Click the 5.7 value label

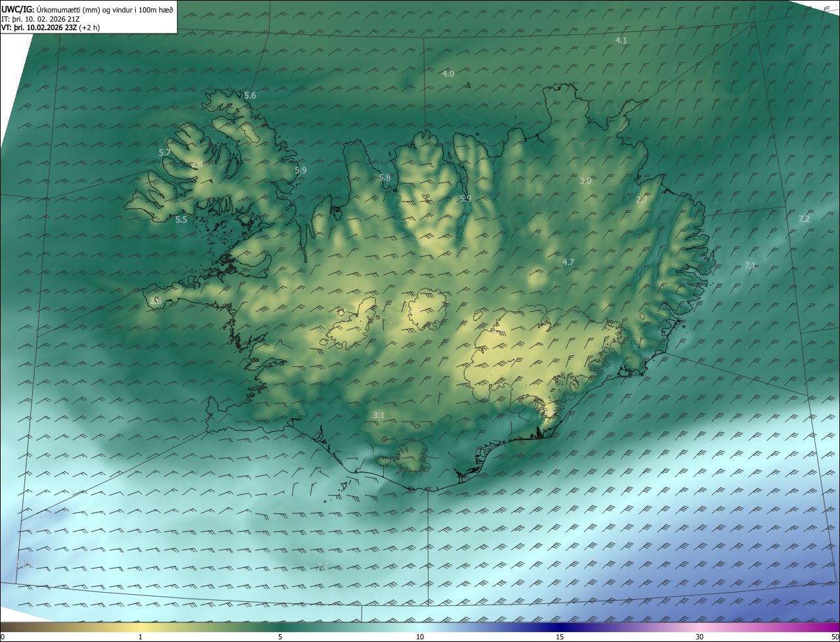click(165, 152)
